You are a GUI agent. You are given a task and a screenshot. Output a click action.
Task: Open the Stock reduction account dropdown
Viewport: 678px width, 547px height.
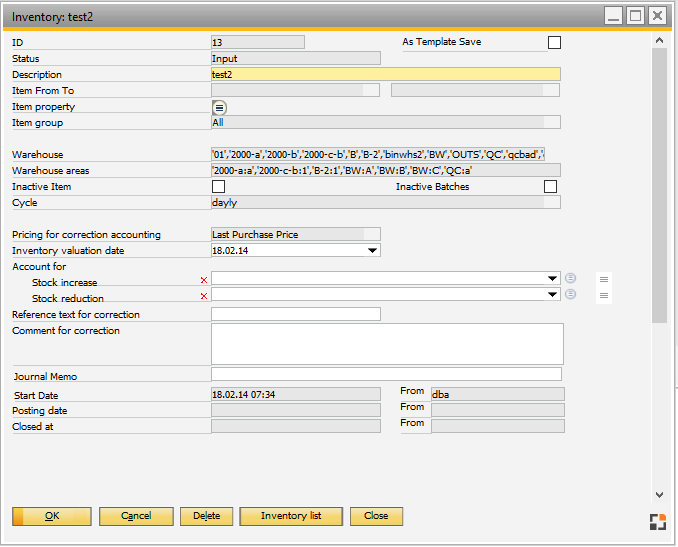pyautogui.click(x=553, y=295)
